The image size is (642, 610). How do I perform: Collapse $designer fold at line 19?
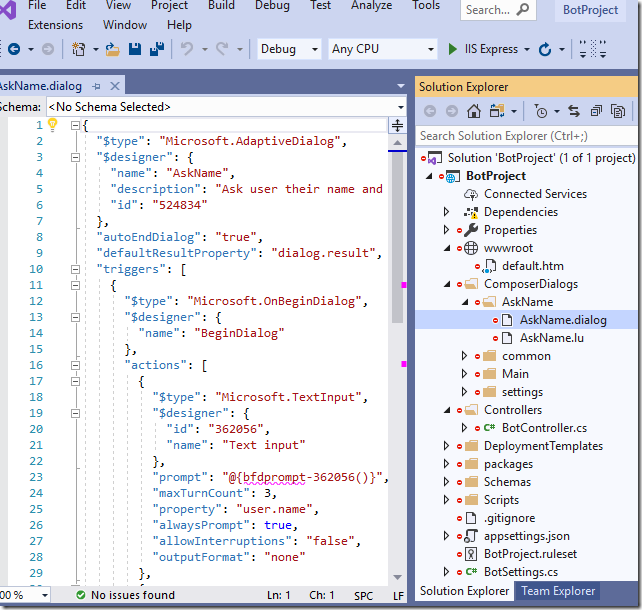pyautogui.click(x=75, y=413)
